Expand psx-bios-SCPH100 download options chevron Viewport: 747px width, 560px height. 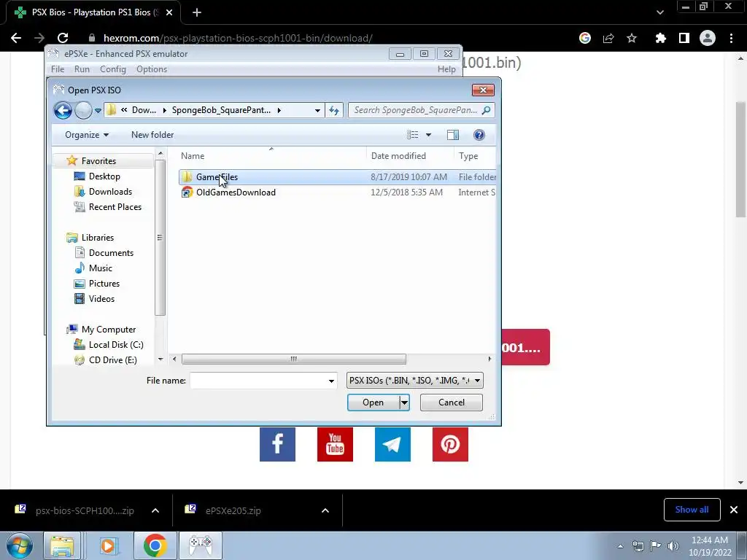click(x=155, y=510)
